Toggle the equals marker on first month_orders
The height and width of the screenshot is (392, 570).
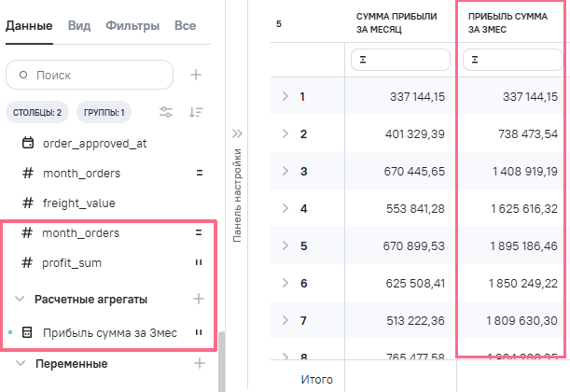click(199, 173)
